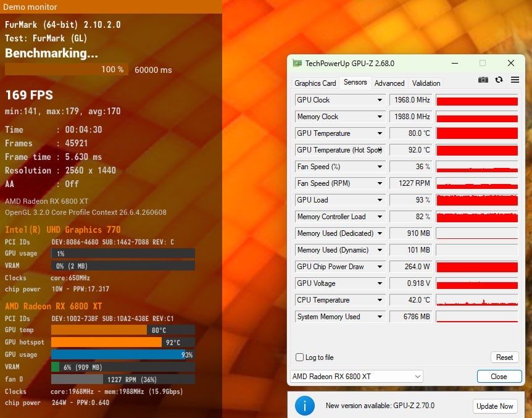Image resolution: width=532 pixels, height=418 pixels.
Task: Open the Memory Controller Load dropdown
Action: (380, 217)
